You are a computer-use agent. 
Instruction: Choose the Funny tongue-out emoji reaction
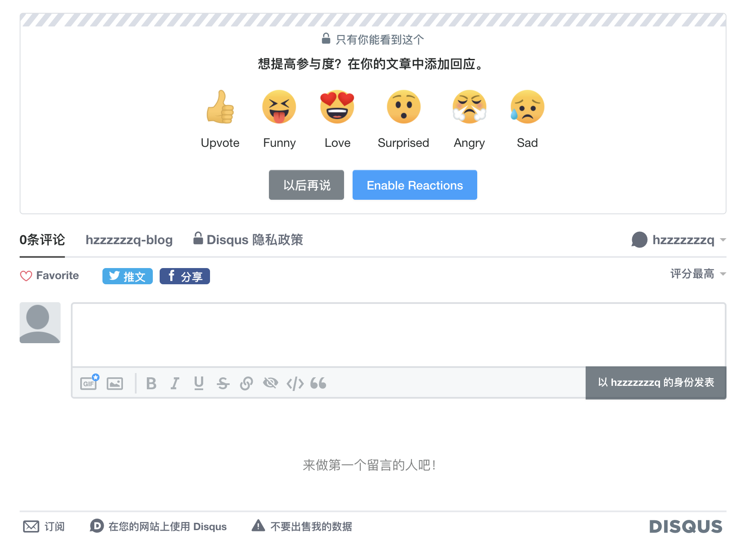[x=279, y=107]
